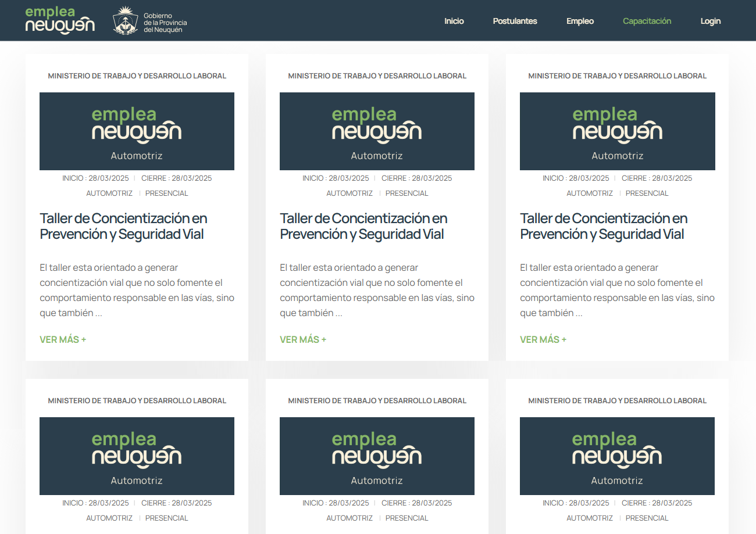Click the PRESENCIAL tag on first top card
The width and height of the screenshot is (756, 534).
click(167, 193)
